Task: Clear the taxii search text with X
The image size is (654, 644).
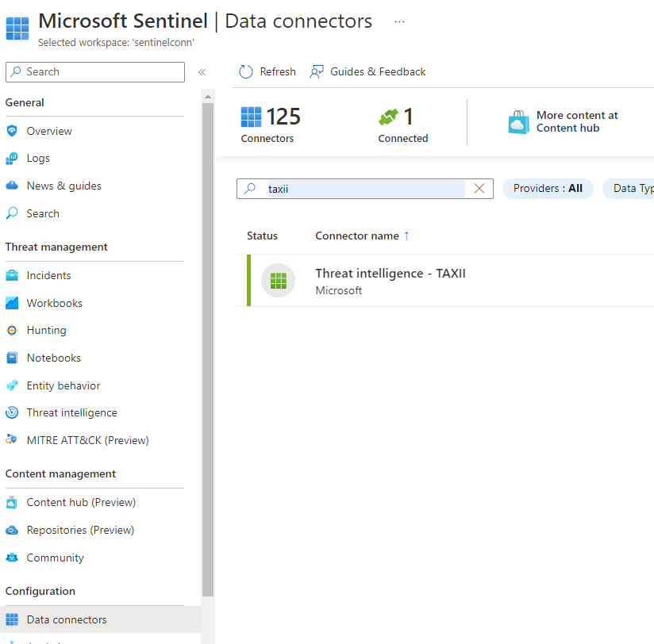Action: point(479,189)
